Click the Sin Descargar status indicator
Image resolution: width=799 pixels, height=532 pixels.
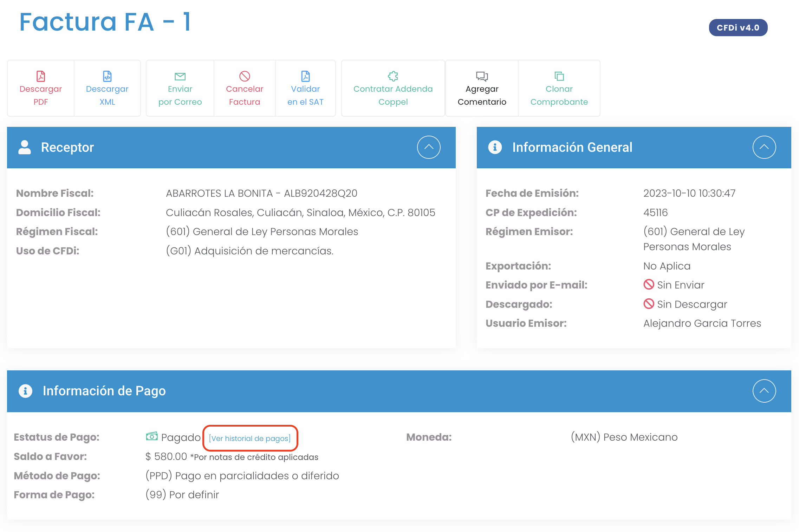(685, 304)
